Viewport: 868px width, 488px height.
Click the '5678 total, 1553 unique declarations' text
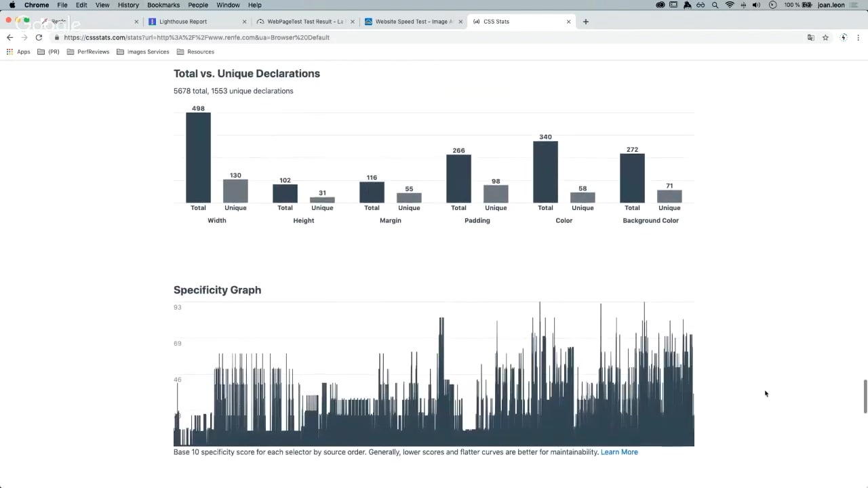coord(233,91)
